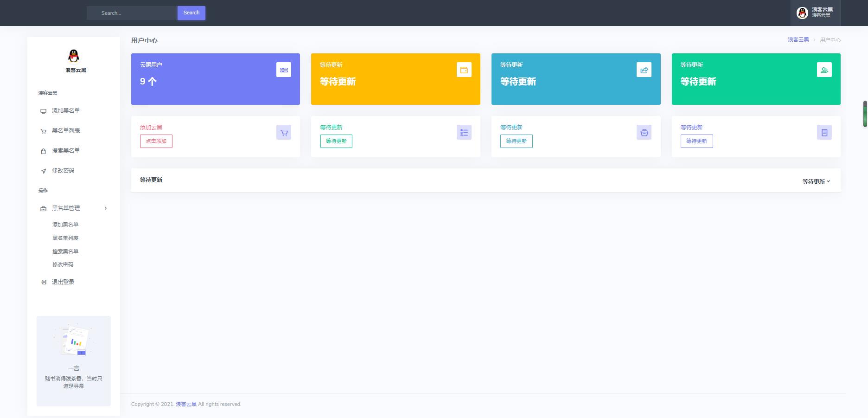
Task: Click the green vertical scrollbar thumb
Action: (x=865, y=114)
